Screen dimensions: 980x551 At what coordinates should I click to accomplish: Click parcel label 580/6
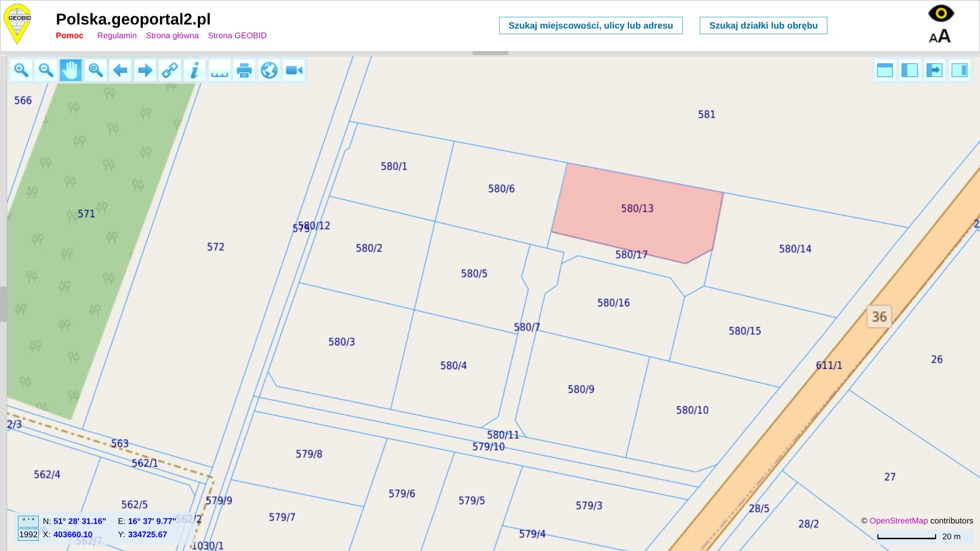501,189
